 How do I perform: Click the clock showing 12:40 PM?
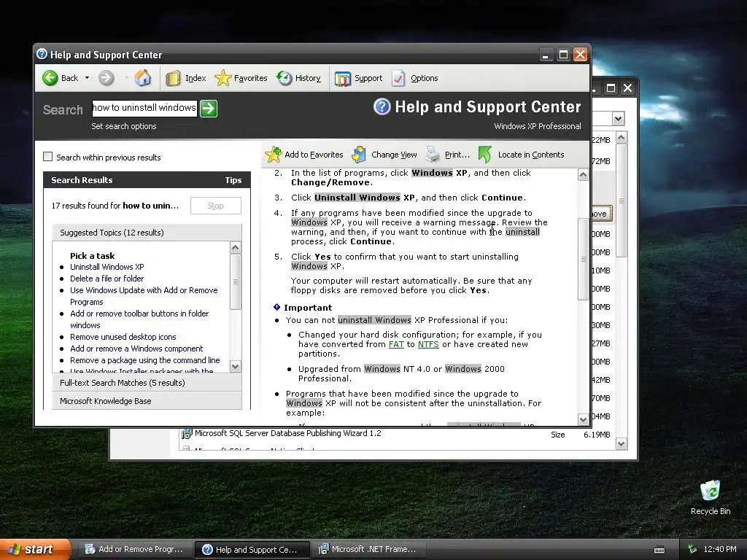click(720, 549)
